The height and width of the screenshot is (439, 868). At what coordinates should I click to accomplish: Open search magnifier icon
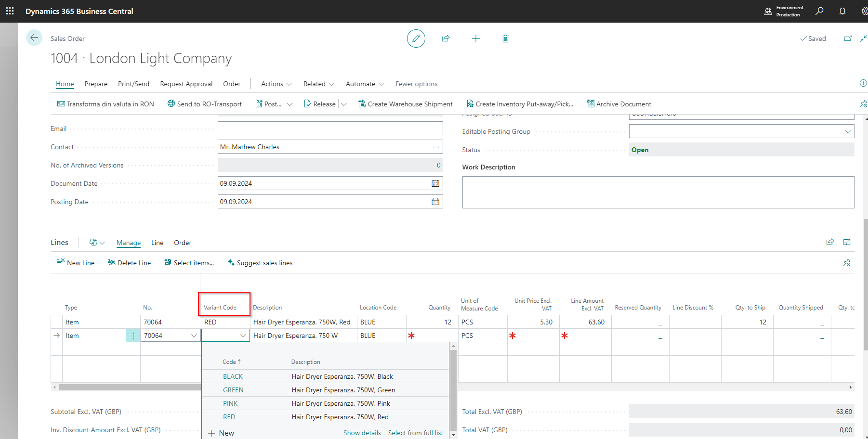[819, 11]
